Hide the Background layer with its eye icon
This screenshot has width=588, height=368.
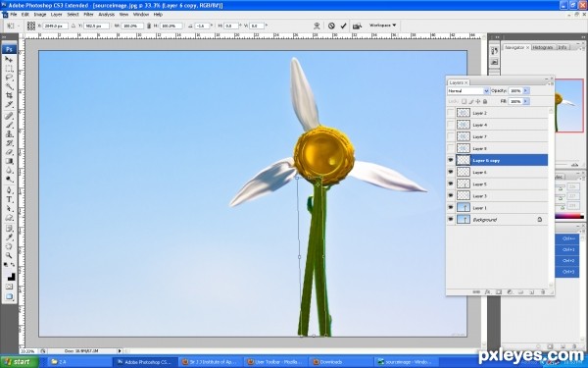pos(451,219)
